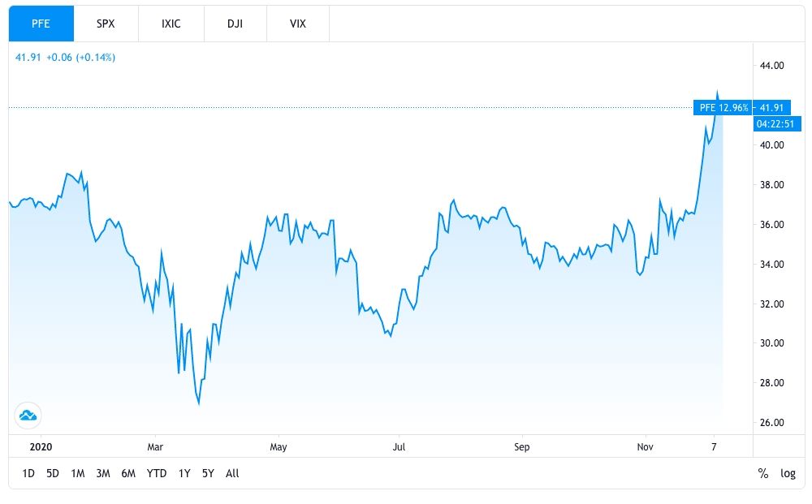812x504 pixels.
Task: Show year-to-date with YTD button
Action: (157, 474)
